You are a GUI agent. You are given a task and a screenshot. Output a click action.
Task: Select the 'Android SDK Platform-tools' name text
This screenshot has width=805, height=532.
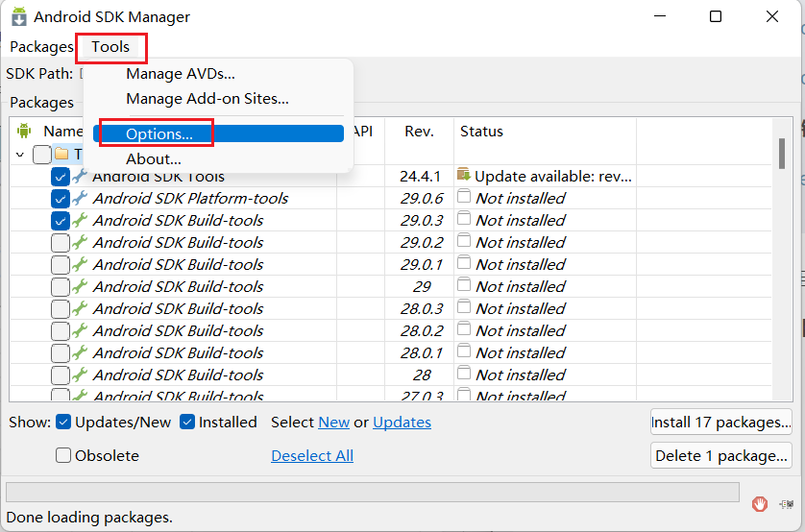190,199
